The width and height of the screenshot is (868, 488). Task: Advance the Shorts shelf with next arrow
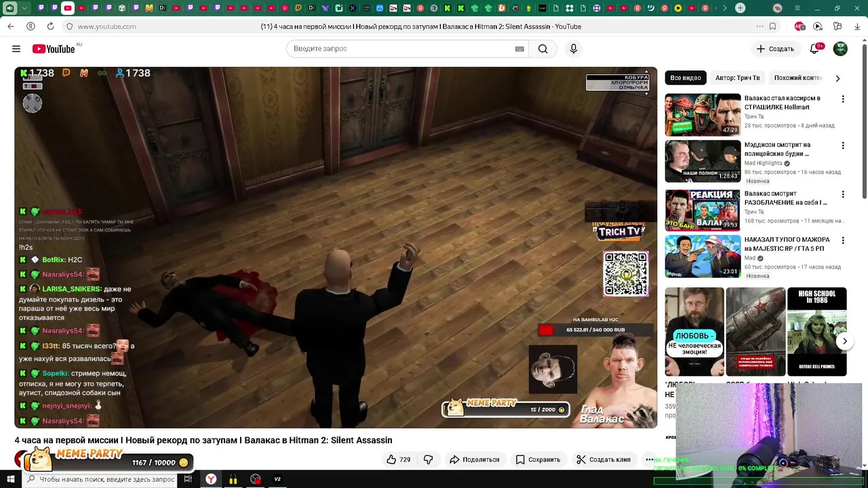pos(844,341)
